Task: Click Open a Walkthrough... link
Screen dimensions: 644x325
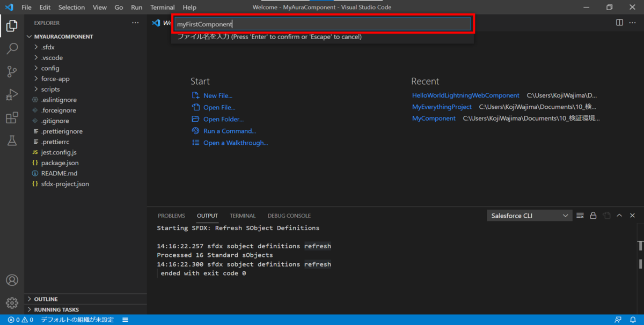Action: point(236,143)
